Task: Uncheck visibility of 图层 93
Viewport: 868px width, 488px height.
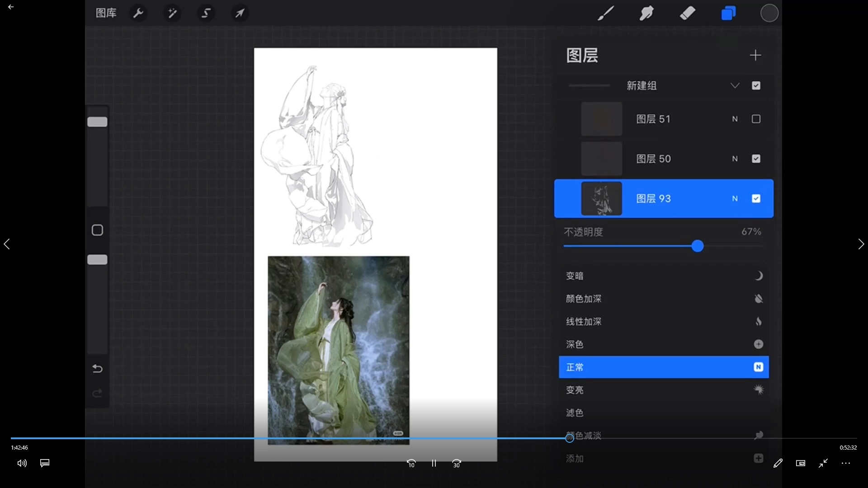Action: click(x=756, y=198)
